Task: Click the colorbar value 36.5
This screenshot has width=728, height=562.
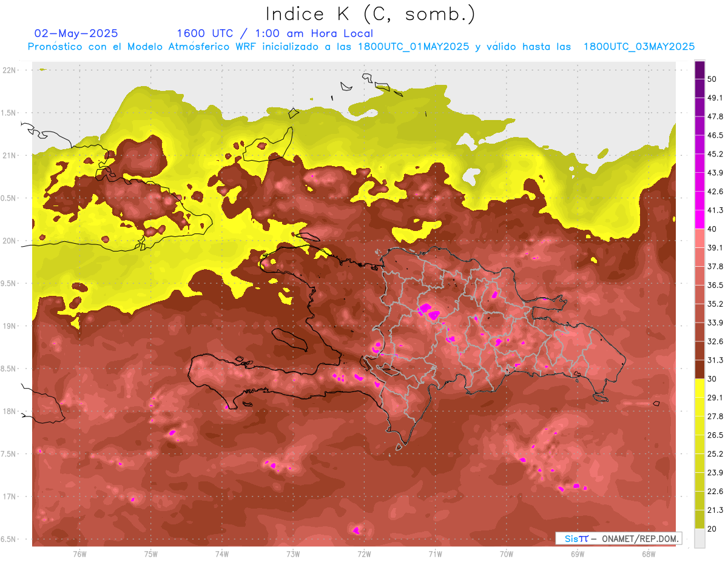Action: pyautogui.click(x=715, y=285)
